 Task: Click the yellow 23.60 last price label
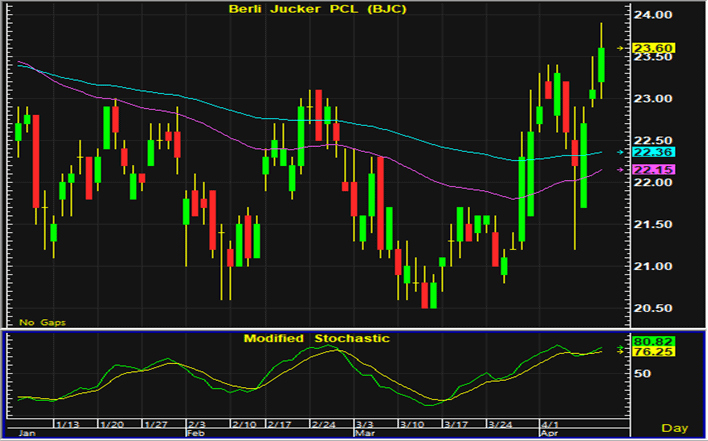657,48
